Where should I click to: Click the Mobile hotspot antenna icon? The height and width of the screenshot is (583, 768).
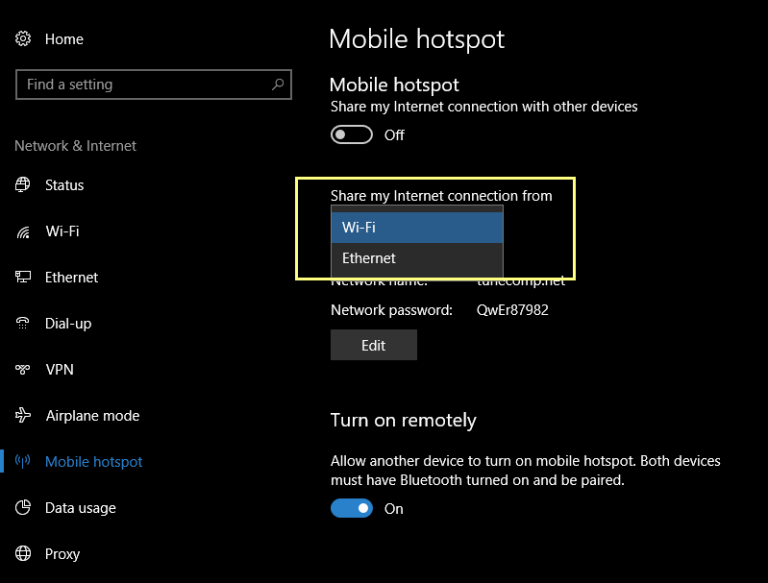(x=23, y=461)
